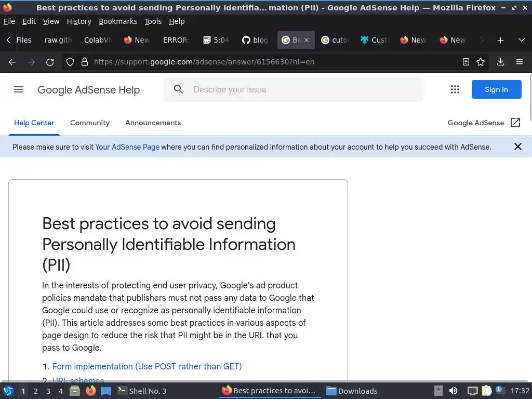Viewport: 532px width, 399px height.
Task: Open the clipboard tray icon
Action: point(486,391)
